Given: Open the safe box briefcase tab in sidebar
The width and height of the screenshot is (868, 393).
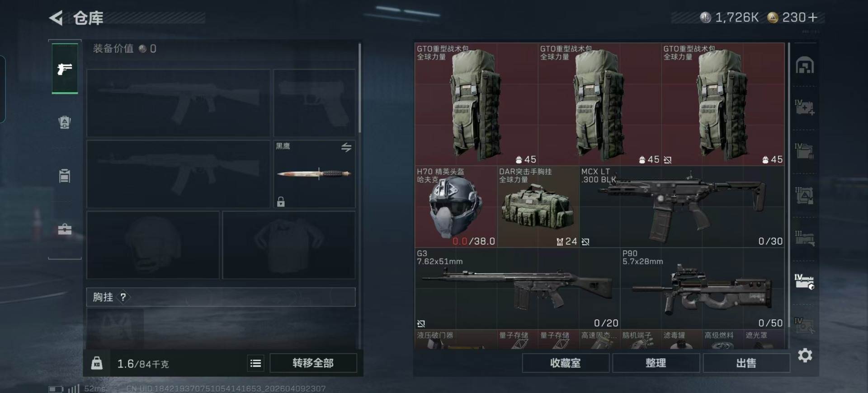Looking at the screenshot, I should pos(65,229).
